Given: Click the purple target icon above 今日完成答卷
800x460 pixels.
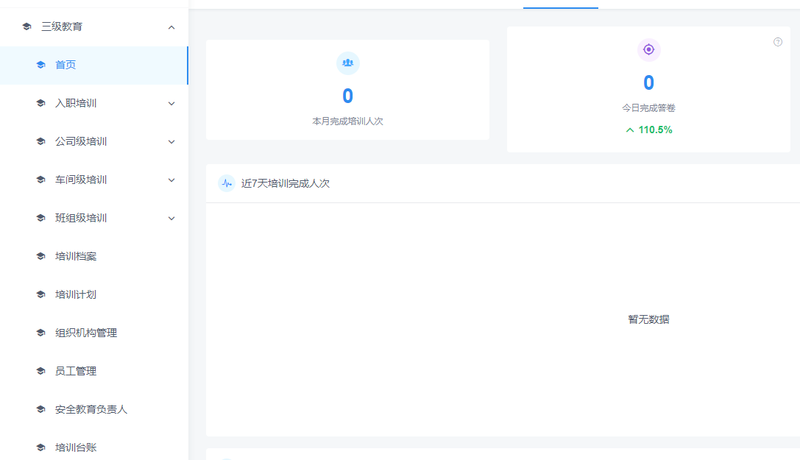Looking at the screenshot, I should tap(649, 49).
